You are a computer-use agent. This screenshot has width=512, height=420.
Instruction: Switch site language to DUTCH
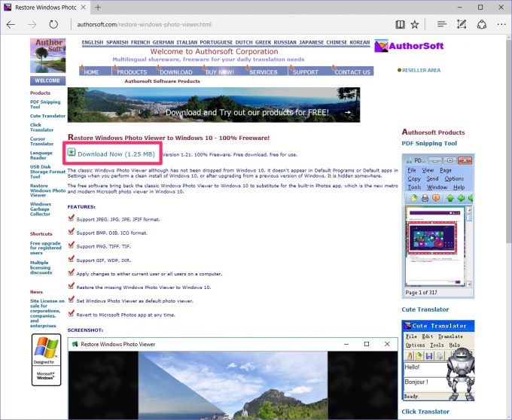(244, 42)
